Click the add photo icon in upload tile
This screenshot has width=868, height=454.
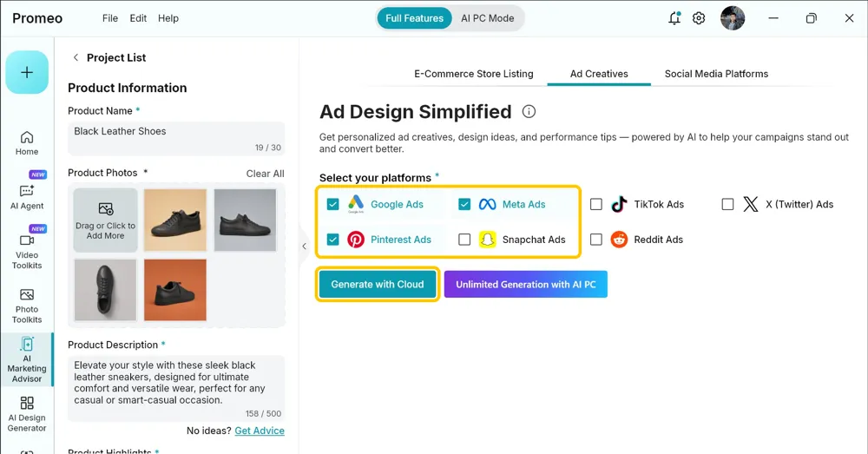click(x=105, y=208)
